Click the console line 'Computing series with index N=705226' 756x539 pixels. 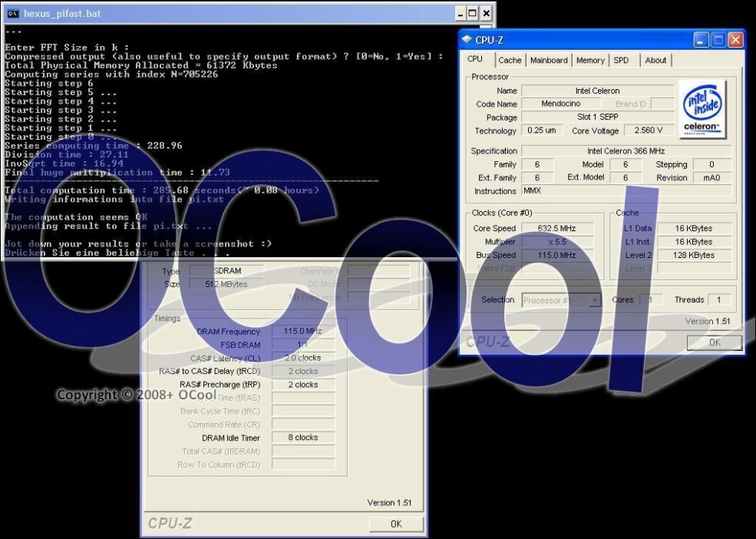pos(111,74)
